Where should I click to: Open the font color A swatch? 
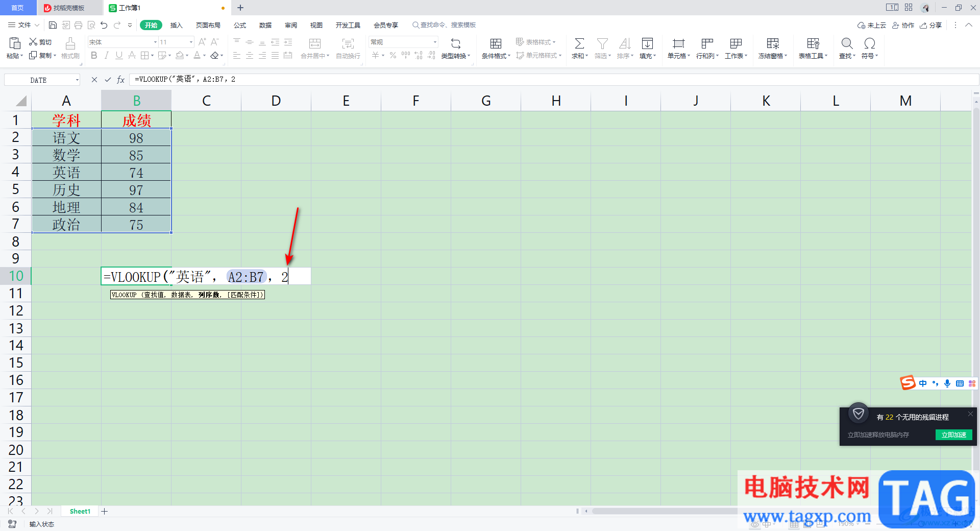[x=197, y=55]
